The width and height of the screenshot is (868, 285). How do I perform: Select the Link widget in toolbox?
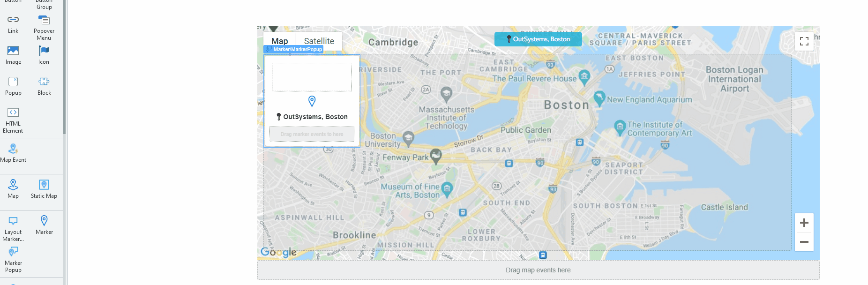click(13, 24)
